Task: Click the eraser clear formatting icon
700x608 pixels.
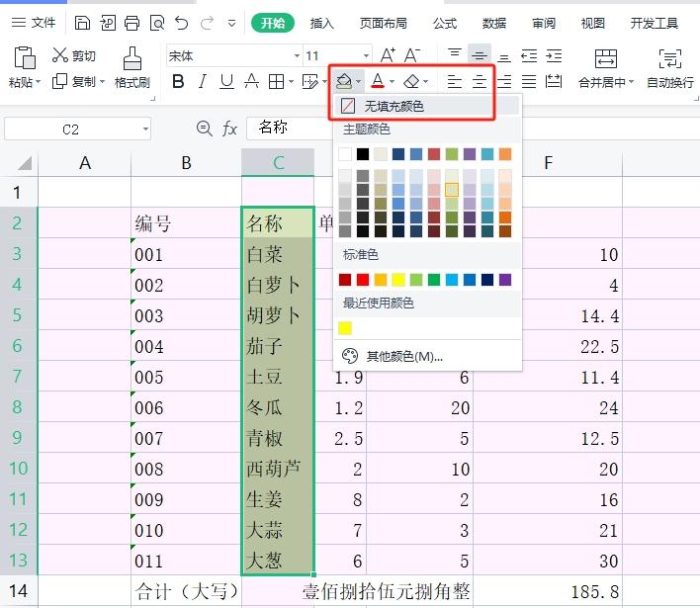Action: pos(411,81)
